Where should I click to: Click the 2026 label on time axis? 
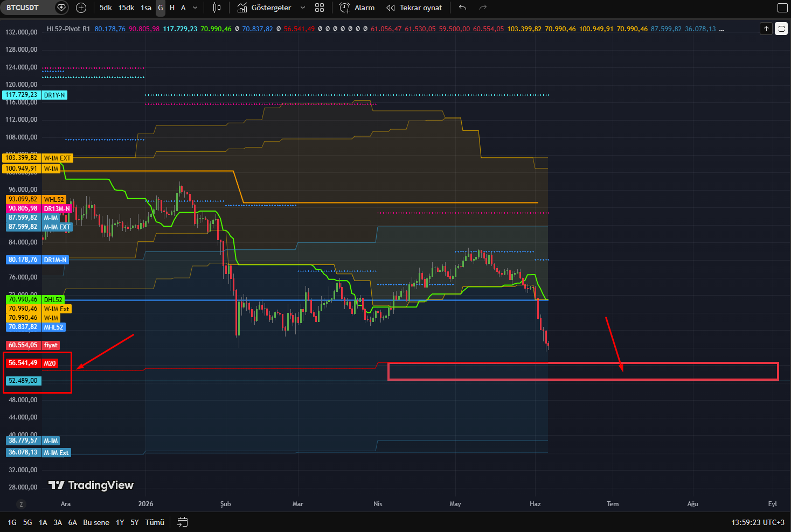tap(145, 504)
